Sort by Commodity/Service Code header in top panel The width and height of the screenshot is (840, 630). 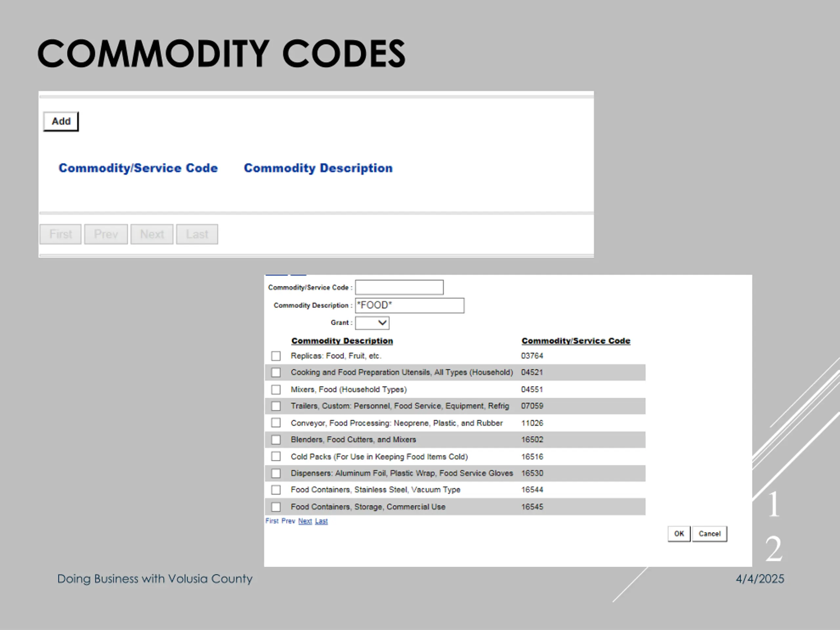coord(138,168)
